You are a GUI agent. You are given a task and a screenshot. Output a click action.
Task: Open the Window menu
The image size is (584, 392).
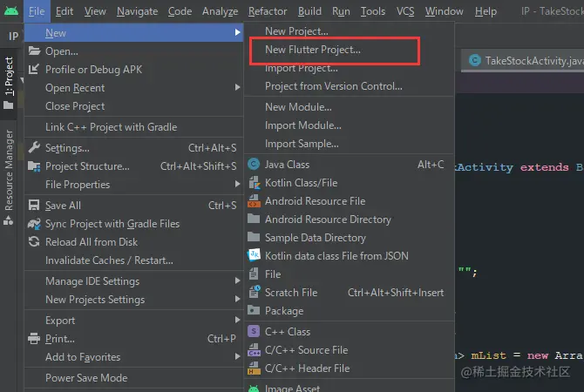445,11
